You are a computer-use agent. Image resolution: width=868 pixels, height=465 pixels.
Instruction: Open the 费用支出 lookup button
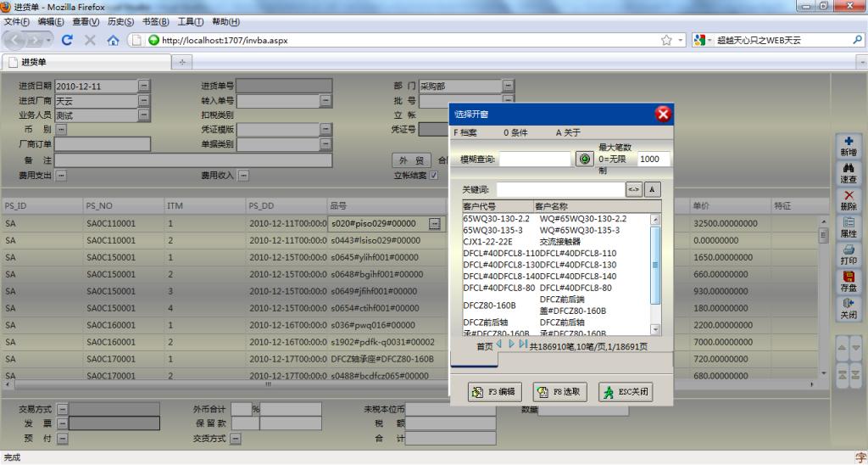click(61, 176)
